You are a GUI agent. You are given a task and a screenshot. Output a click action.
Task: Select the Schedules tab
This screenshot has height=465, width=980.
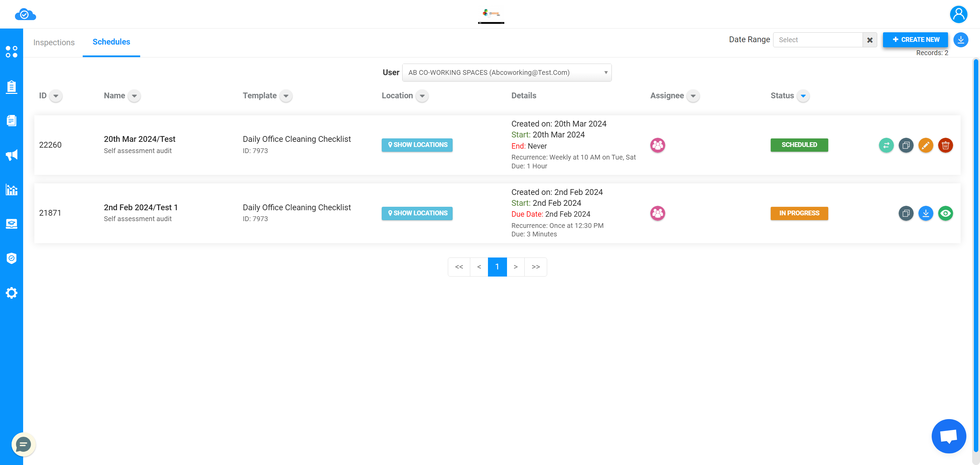(x=111, y=42)
